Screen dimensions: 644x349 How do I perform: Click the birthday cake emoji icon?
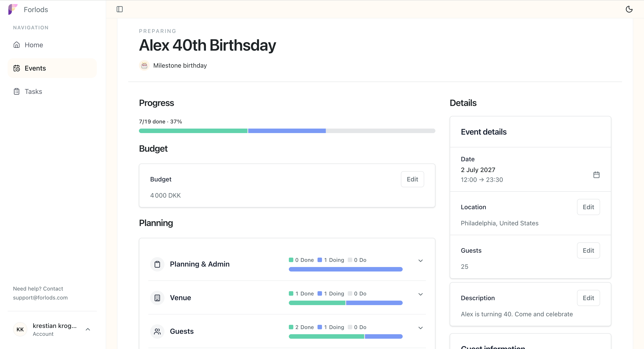click(x=144, y=65)
